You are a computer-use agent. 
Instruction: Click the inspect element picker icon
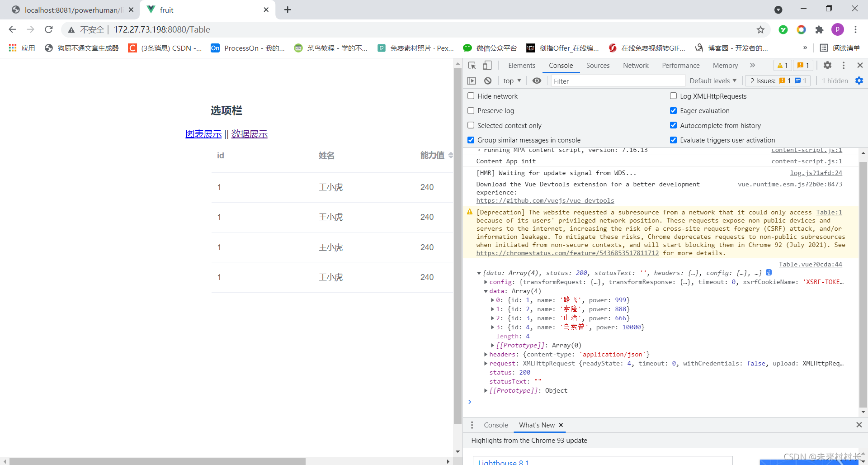tap(472, 66)
